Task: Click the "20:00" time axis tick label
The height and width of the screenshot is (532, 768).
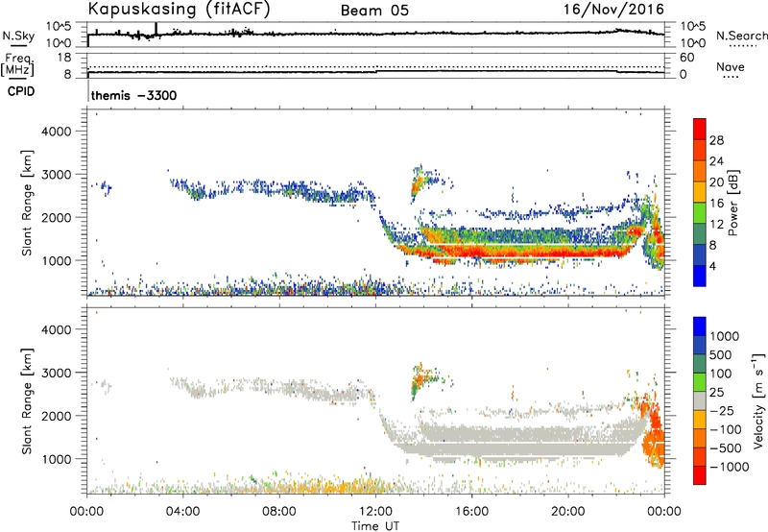Action: click(x=567, y=512)
